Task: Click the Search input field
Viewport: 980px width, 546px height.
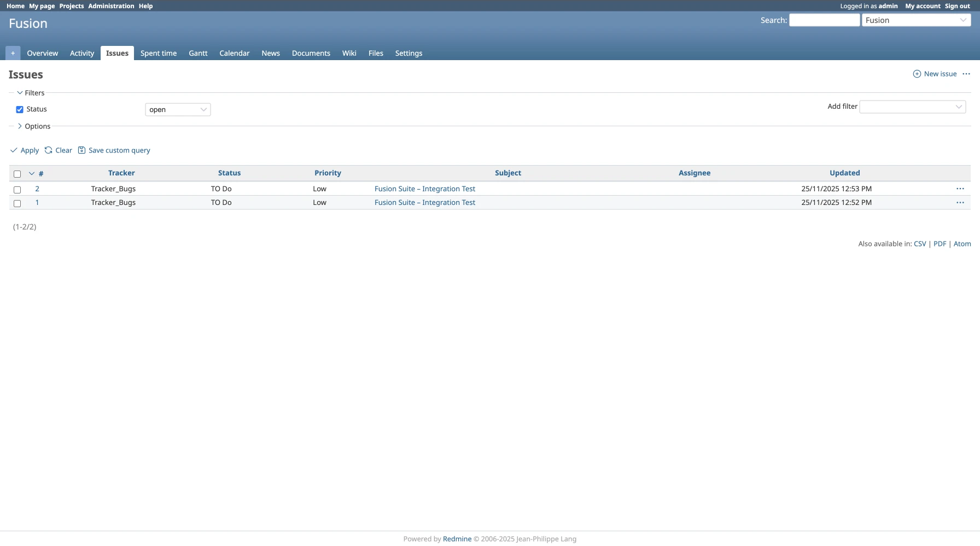Action: [824, 20]
